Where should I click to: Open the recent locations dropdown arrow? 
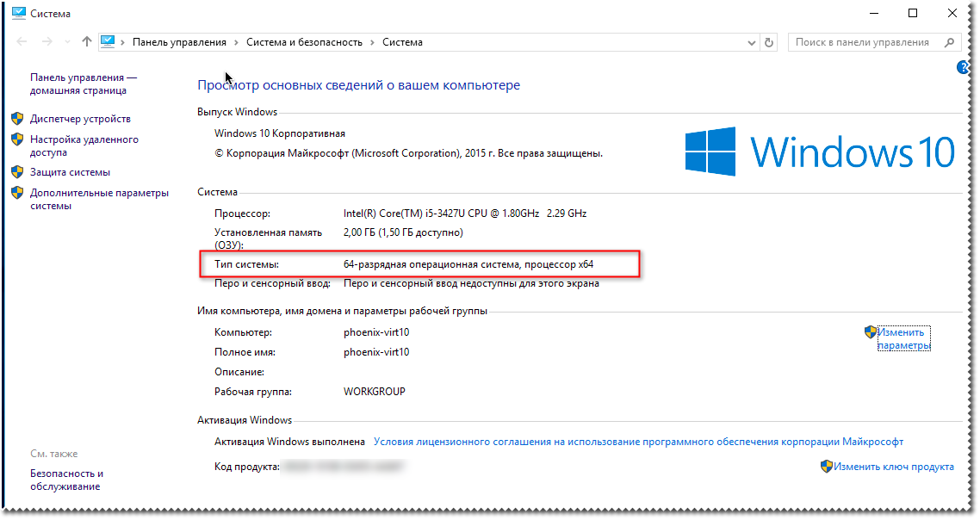(67, 42)
